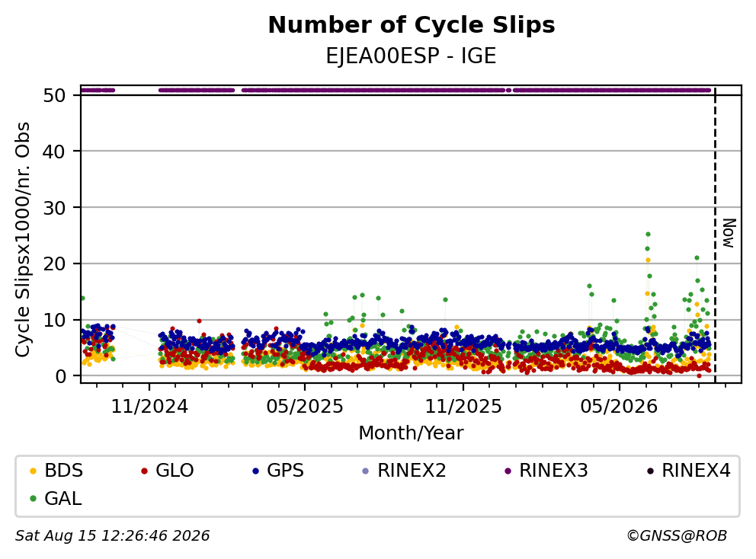756x559 pixels.
Task: Click the GLO legend entry
Action: (168, 471)
